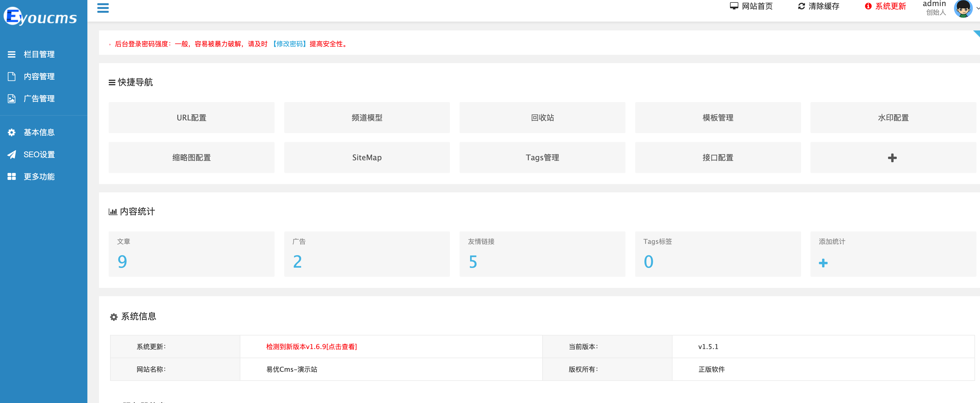Click the SEO设置 paper plane icon

11,154
